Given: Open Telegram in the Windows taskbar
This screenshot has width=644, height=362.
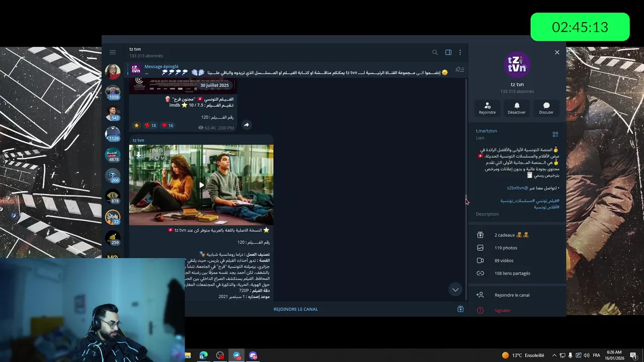Looking at the screenshot, I should (236, 355).
